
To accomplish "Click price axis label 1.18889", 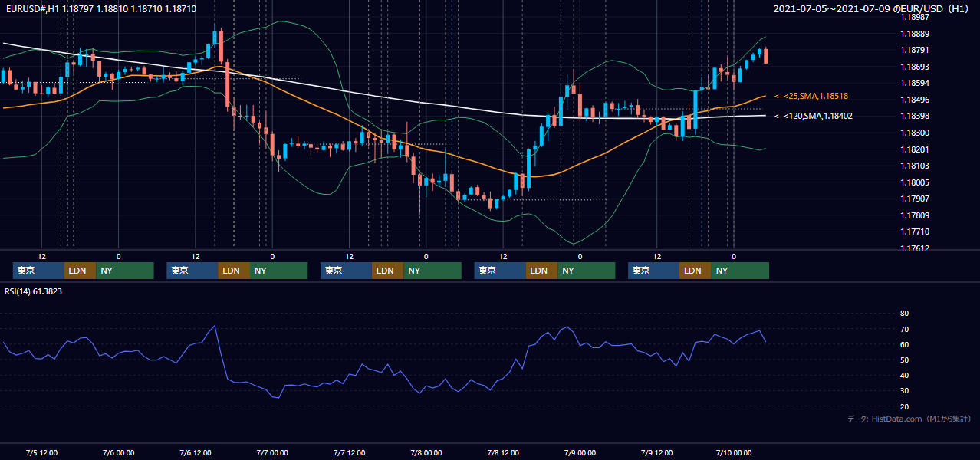I will click(x=915, y=34).
